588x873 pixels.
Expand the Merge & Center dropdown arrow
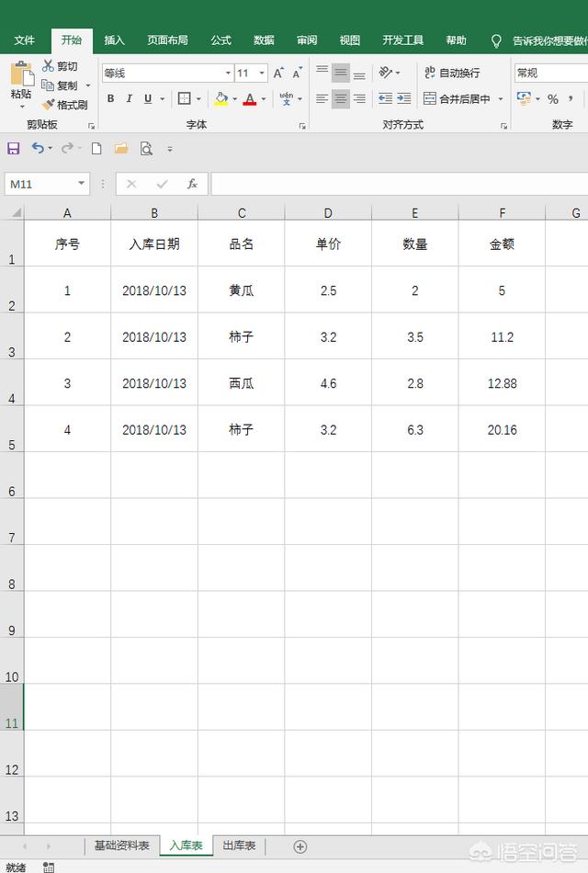(x=500, y=99)
